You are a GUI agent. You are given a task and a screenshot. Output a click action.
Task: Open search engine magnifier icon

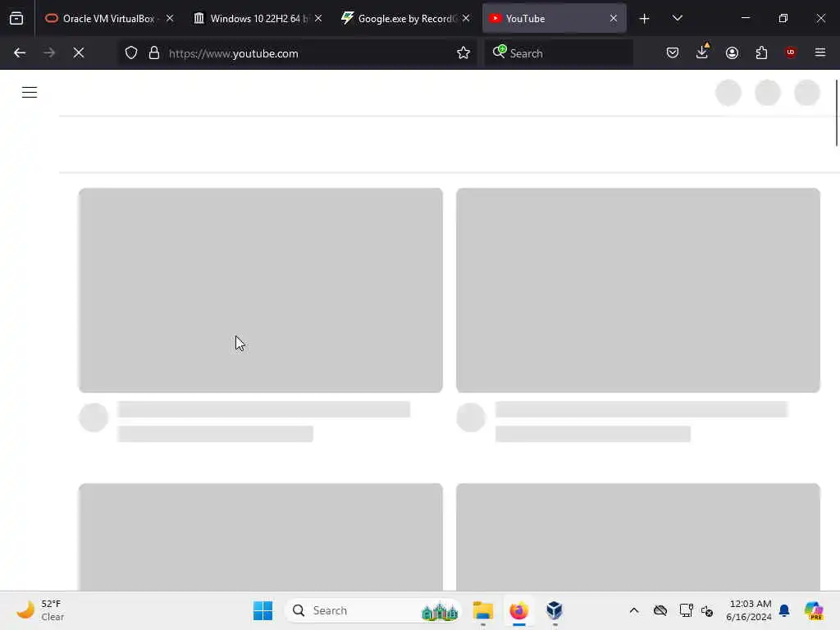coord(500,52)
